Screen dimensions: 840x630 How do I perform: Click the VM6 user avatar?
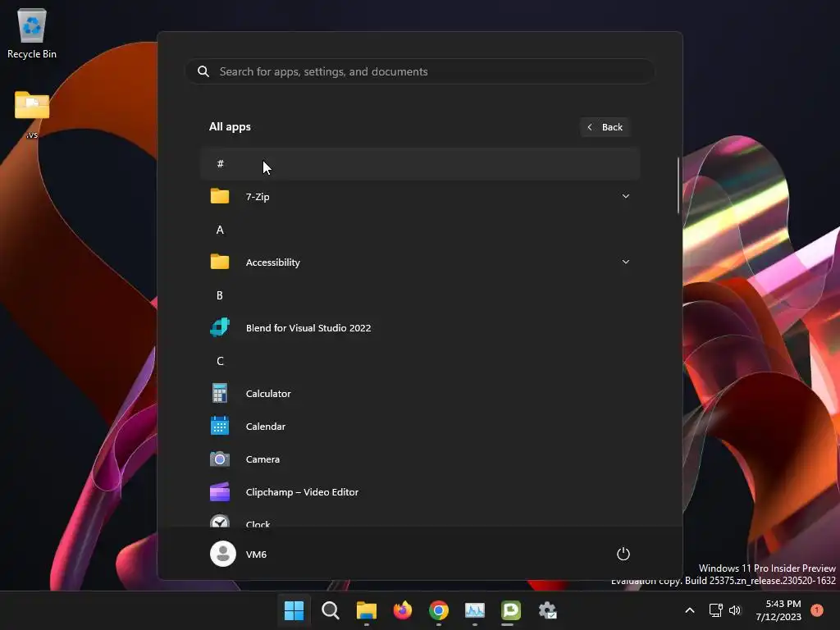coord(223,554)
